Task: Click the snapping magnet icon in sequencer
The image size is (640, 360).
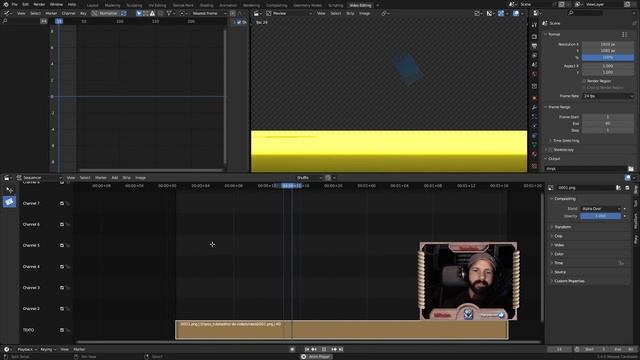Action: 328,178
